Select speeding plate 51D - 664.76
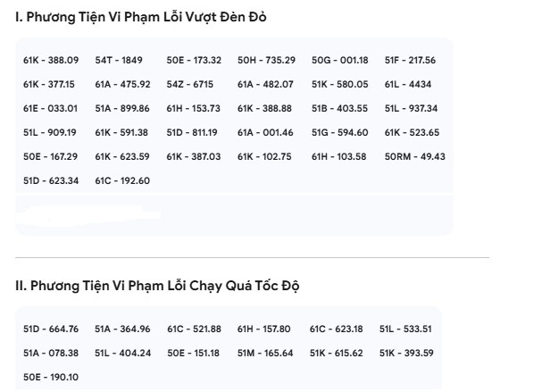The width and height of the screenshot is (542, 392). coord(51,329)
